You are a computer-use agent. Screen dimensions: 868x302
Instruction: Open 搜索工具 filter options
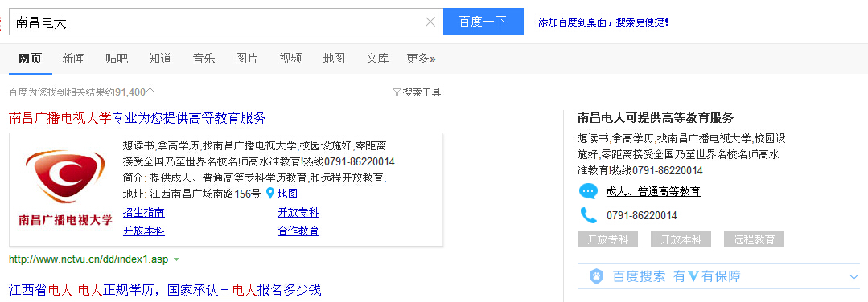coord(416,92)
